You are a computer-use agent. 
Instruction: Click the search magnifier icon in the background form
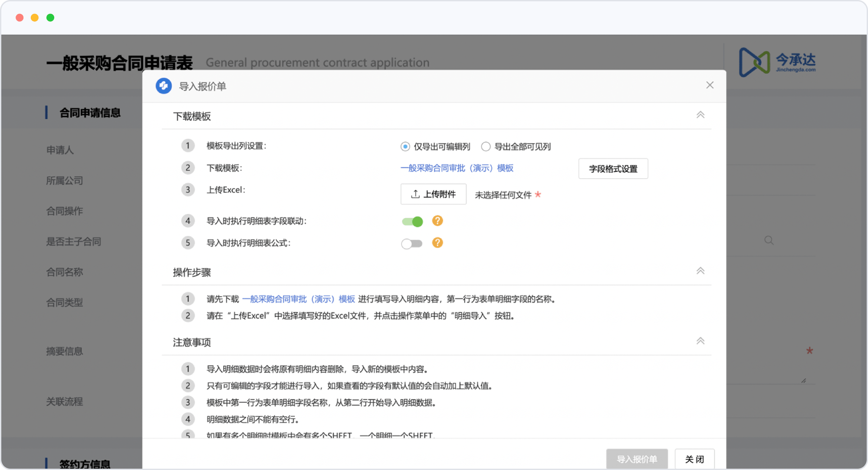click(x=769, y=240)
